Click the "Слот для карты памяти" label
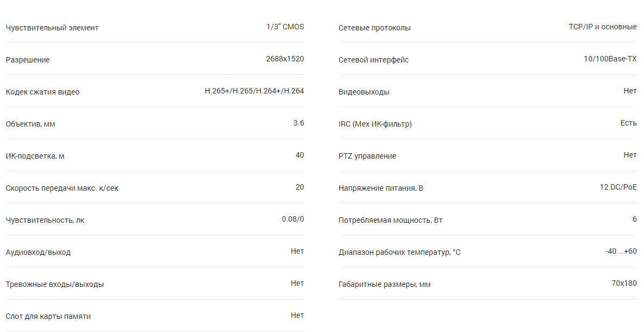 48,316
